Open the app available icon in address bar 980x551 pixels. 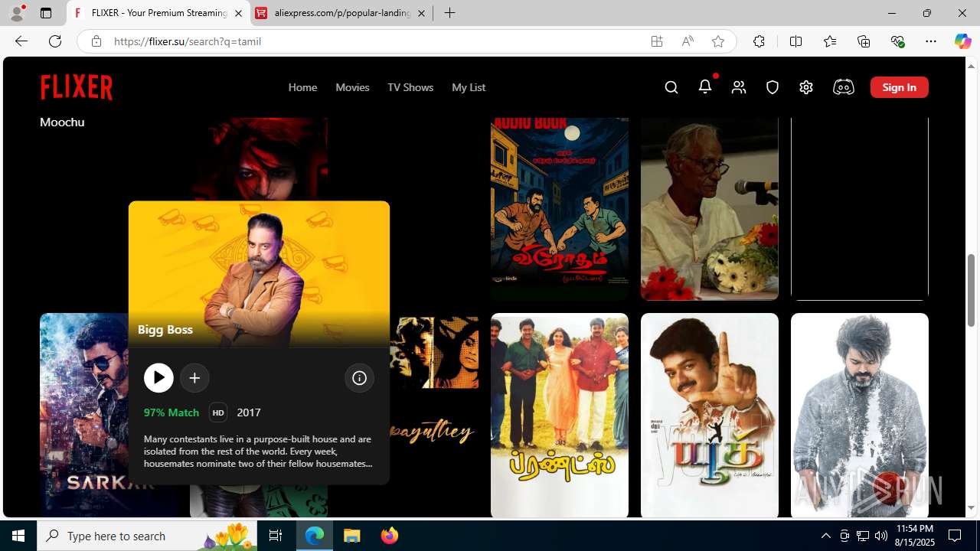point(657,41)
